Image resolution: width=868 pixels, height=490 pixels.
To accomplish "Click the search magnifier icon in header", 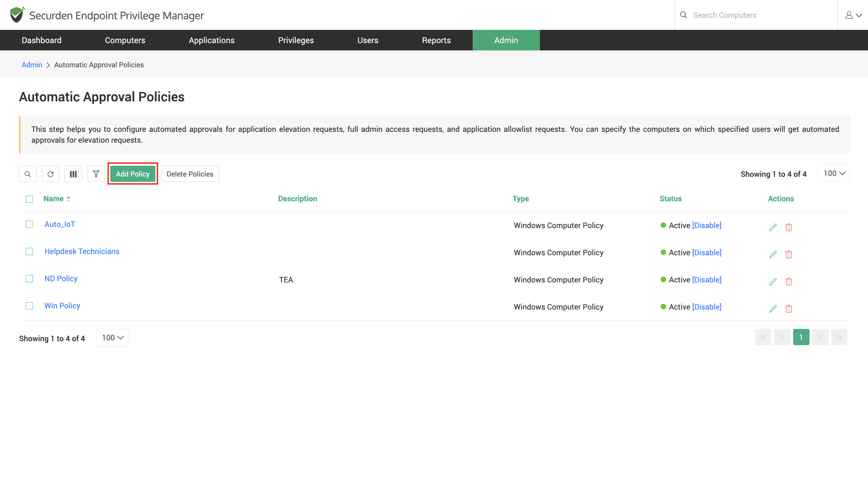I will [683, 15].
